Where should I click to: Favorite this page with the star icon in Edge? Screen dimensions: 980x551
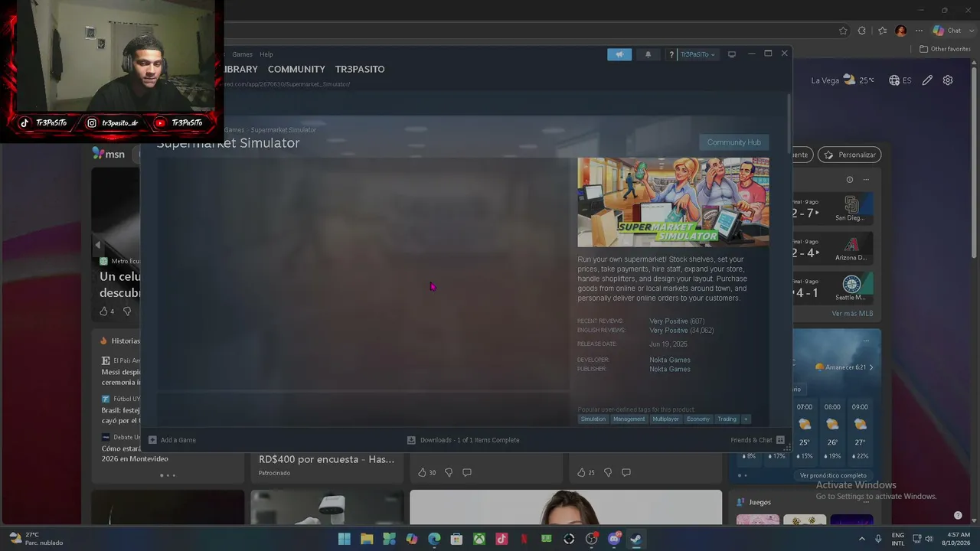[x=843, y=31]
